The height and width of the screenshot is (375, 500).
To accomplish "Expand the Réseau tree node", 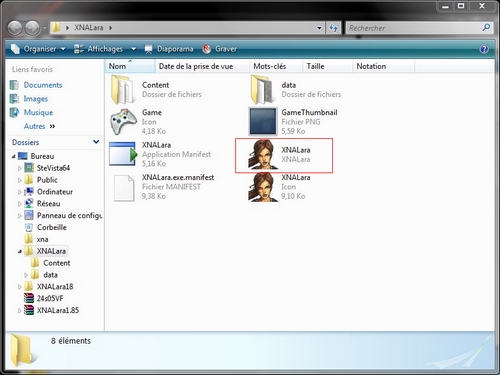I will pyautogui.click(x=20, y=204).
